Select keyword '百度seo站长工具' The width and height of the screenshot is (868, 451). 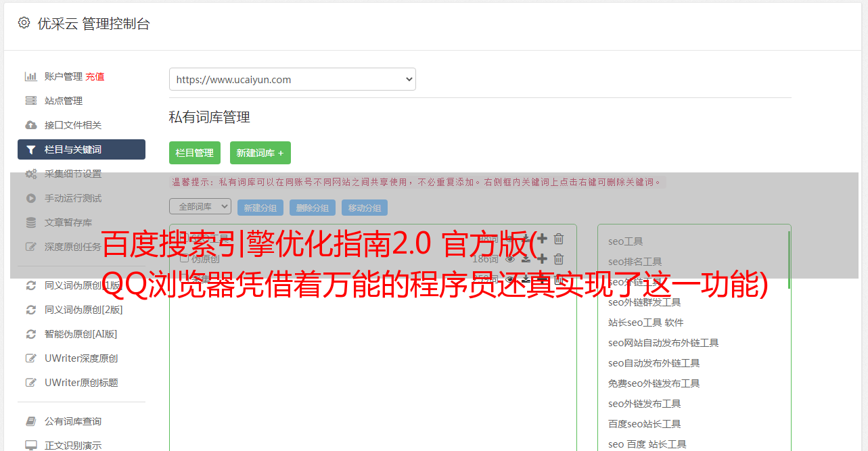click(x=644, y=424)
